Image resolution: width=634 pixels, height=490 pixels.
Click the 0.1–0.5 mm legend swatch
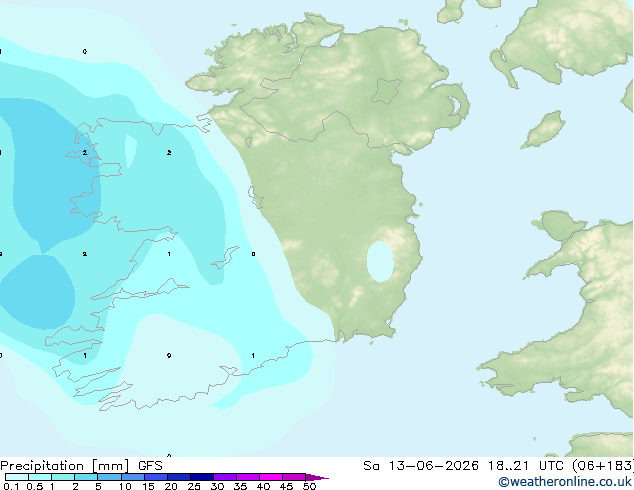[x=17, y=477]
